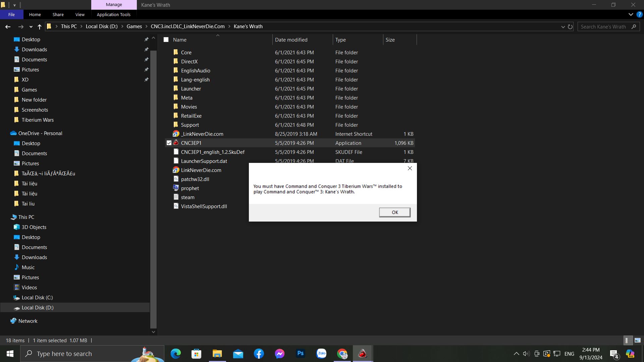Click the CNC3EP1 application icon
Screen dimensions: 644x362
(176, 143)
